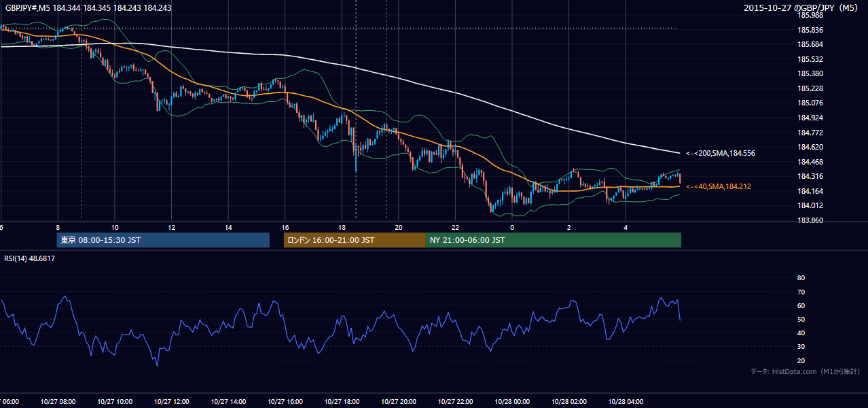Viewport: 868px width, 408px height.
Task: Click price axis label 185.532
Action: 810,59
